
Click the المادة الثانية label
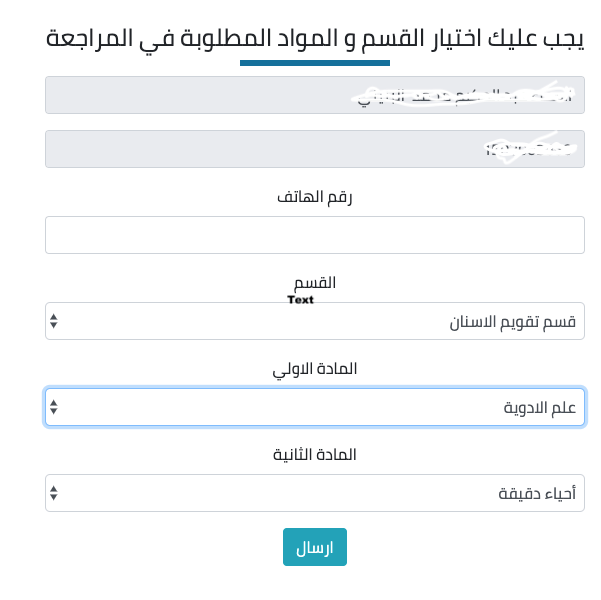point(314,455)
